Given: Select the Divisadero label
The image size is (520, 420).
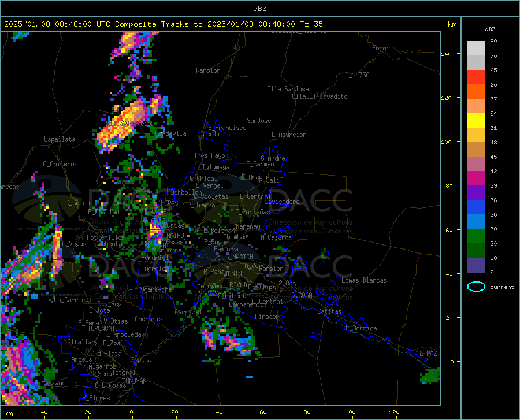Looking at the screenshot, I should (x=282, y=202).
